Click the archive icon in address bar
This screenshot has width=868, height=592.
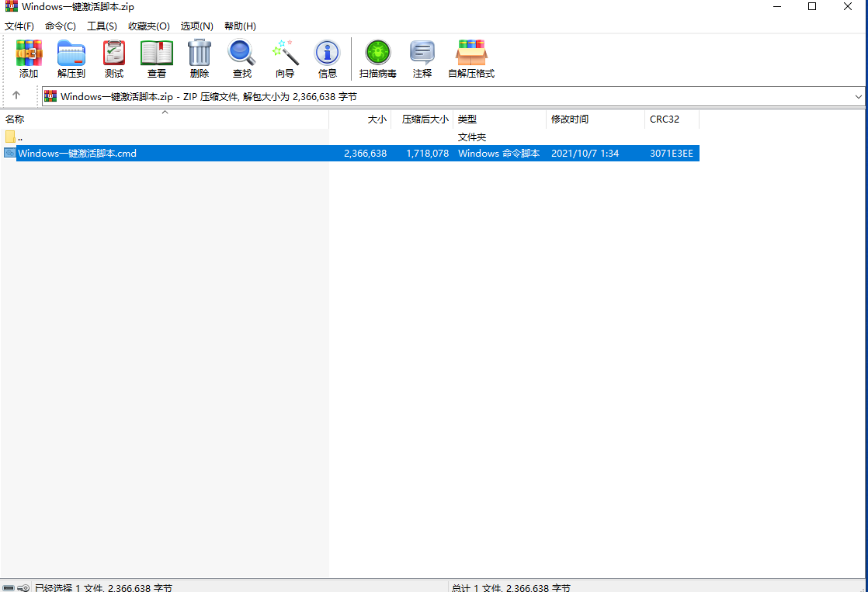50,95
